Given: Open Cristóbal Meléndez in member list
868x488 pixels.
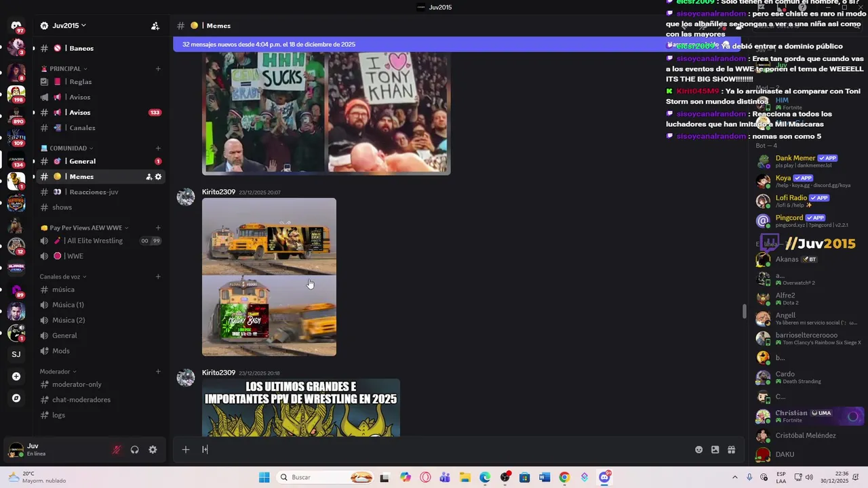Looking at the screenshot, I should (807, 436).
